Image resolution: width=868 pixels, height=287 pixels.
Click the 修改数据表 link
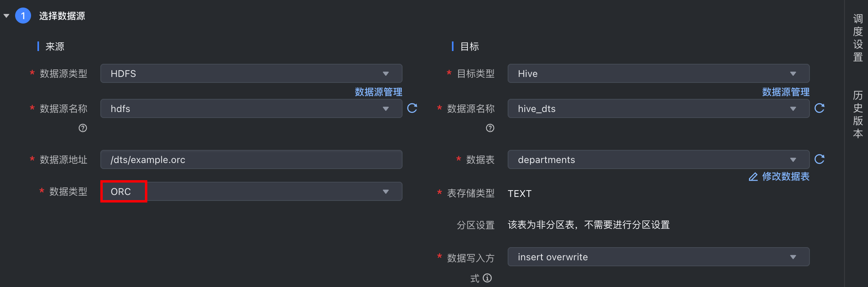pos(786,177)
